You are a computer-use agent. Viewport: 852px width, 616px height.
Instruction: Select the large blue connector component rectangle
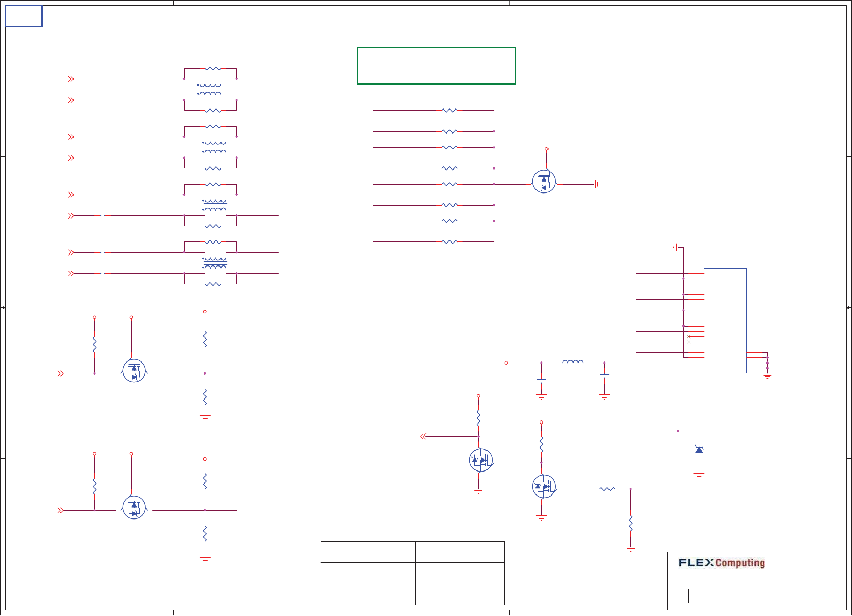click(x=725, y=321)
